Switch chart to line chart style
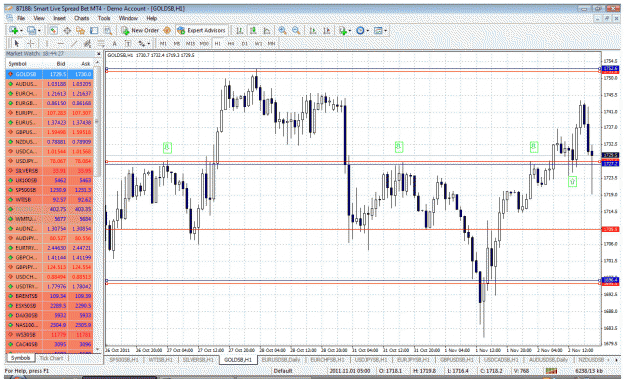The image size is (625, 379). pyautogui.click(x=267, y=30)
